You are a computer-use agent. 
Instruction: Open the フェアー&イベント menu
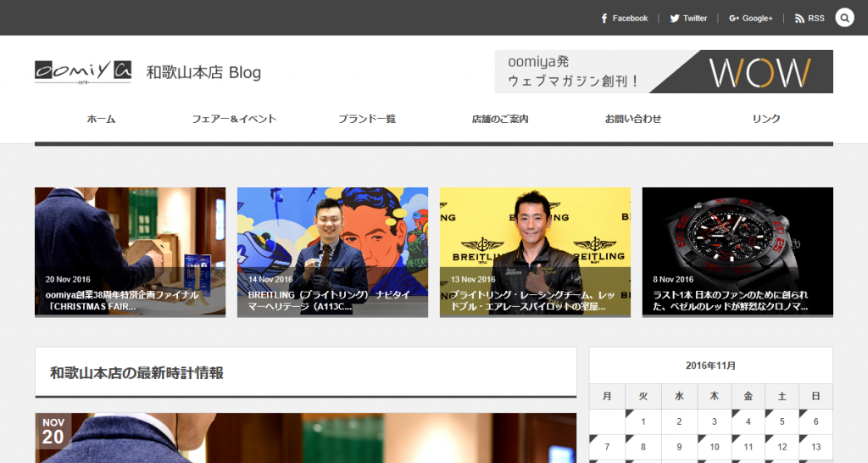(x=234, y=120)
